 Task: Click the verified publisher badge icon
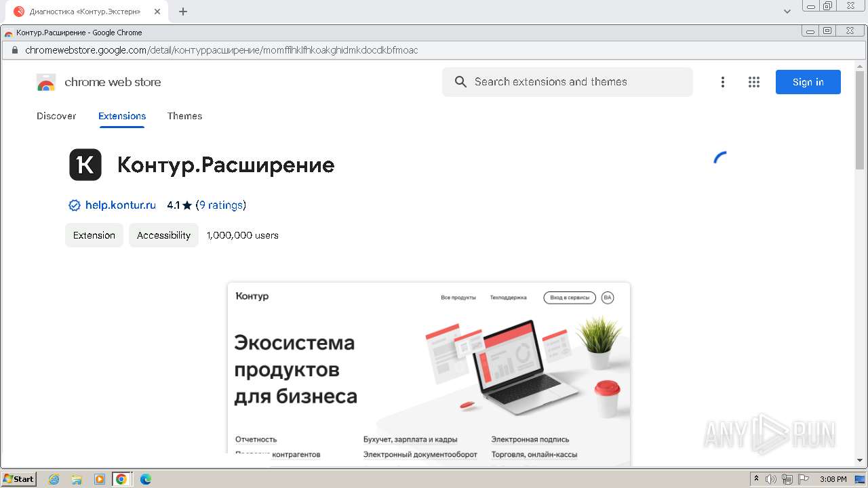tap(75, 205)
